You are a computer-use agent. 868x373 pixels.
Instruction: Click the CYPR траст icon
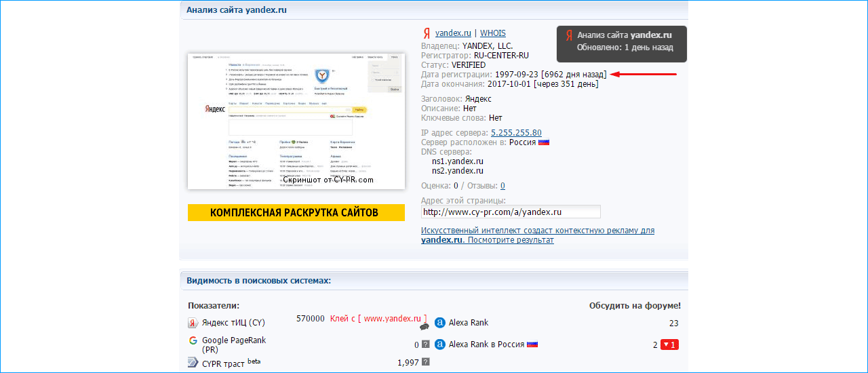193,363
